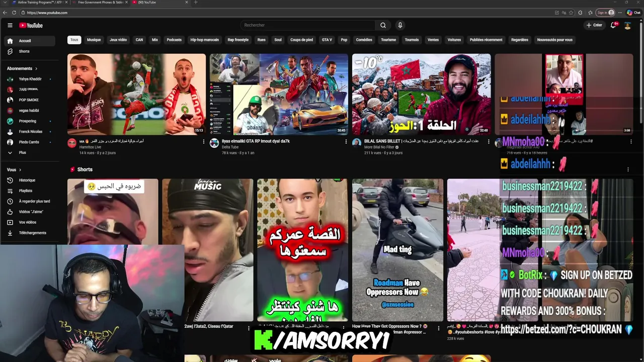Image resolution: width=644 pixels, height=362 pixels.
Task: Play the short with القصة عمركم سمعتوها text
Action: click(x=302, y=250)
